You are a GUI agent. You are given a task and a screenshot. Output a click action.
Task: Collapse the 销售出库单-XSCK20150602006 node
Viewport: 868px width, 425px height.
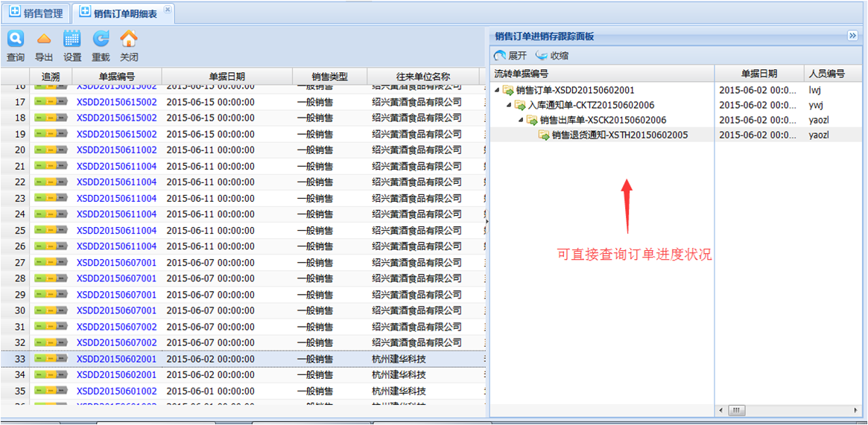coord(522,120)
